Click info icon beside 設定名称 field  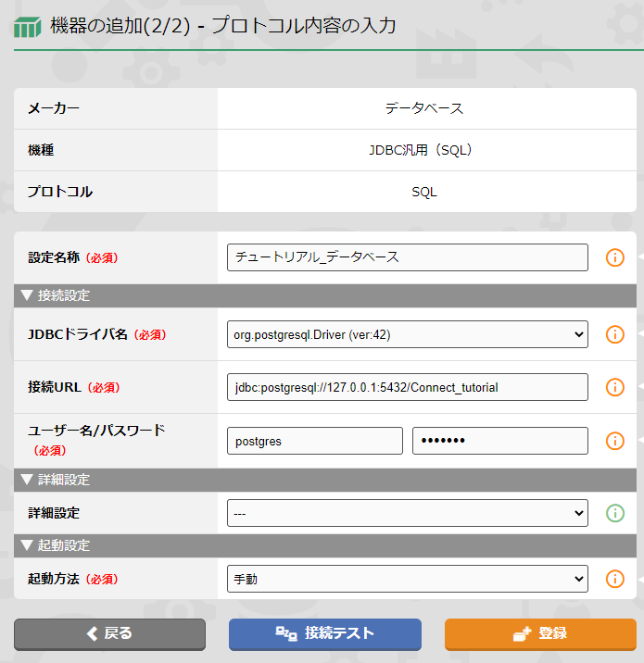pos(614,257)
